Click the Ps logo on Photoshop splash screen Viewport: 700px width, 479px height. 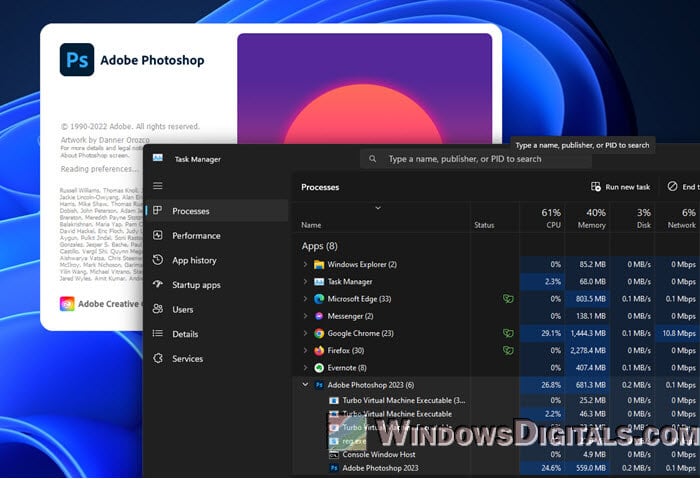coord(77,59)
